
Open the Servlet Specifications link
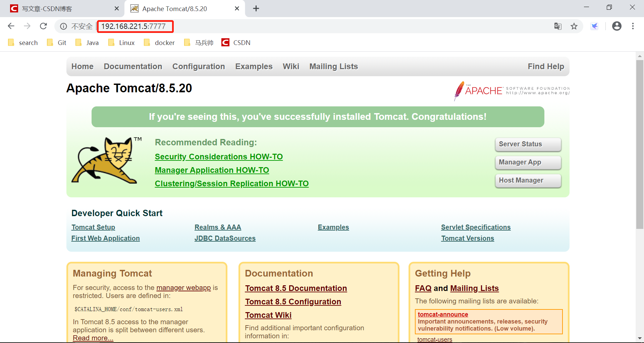tap(476, 227)
